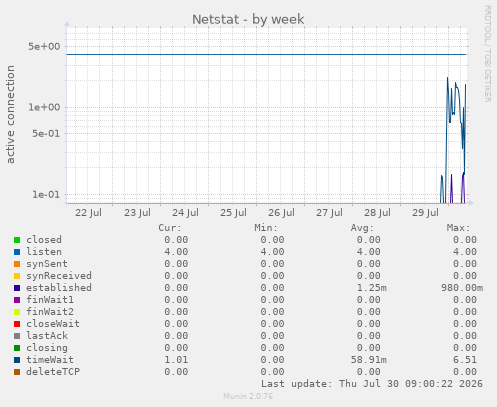Click the '1e-01' y-axis tick label
This screenshot has height=407, width=497.
click(46, 194)
